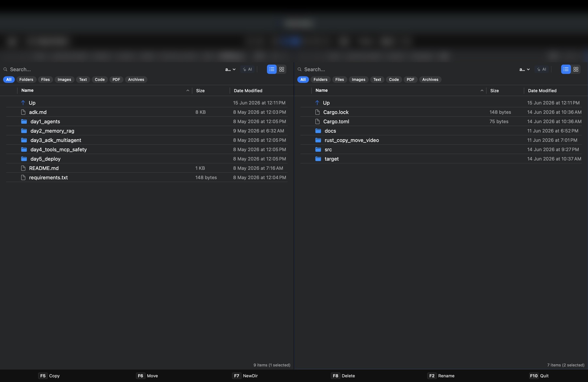This screenshot has width=588, height=382.
Task: Toggle AI search in left pane
Action: click(x=247, y=69)
